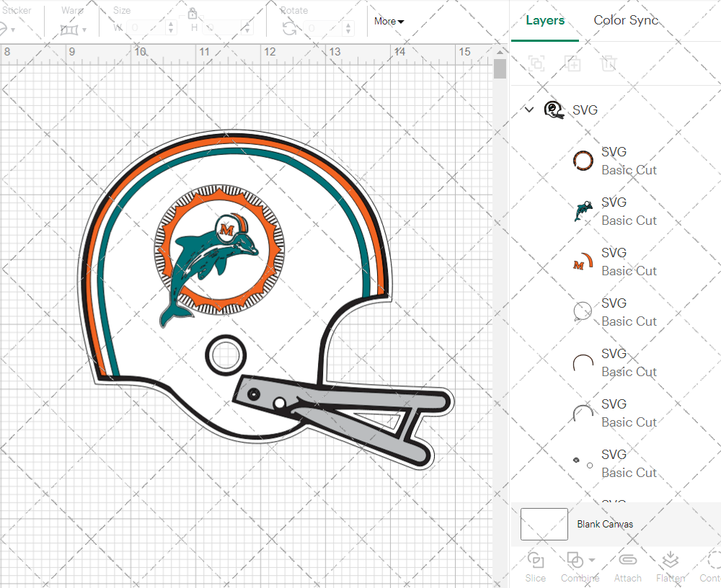Click the canvas vertical scrollbar thumb
Viewport: 721px width, 588px height.
coord(500,69)
